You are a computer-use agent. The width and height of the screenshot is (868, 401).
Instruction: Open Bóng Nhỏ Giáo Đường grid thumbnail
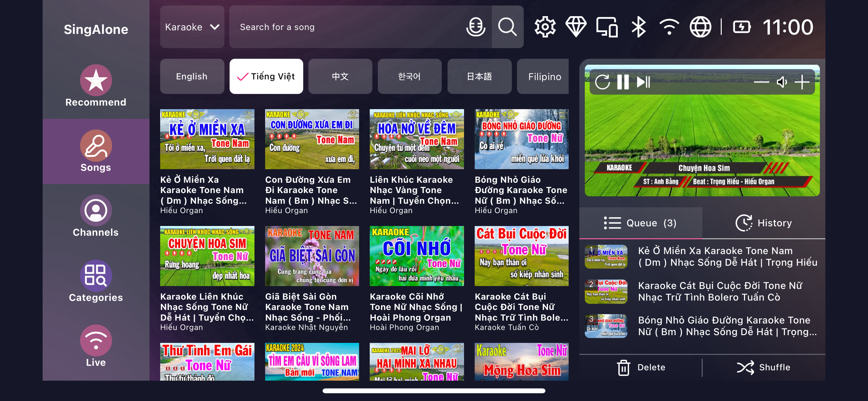click(522, 139)
